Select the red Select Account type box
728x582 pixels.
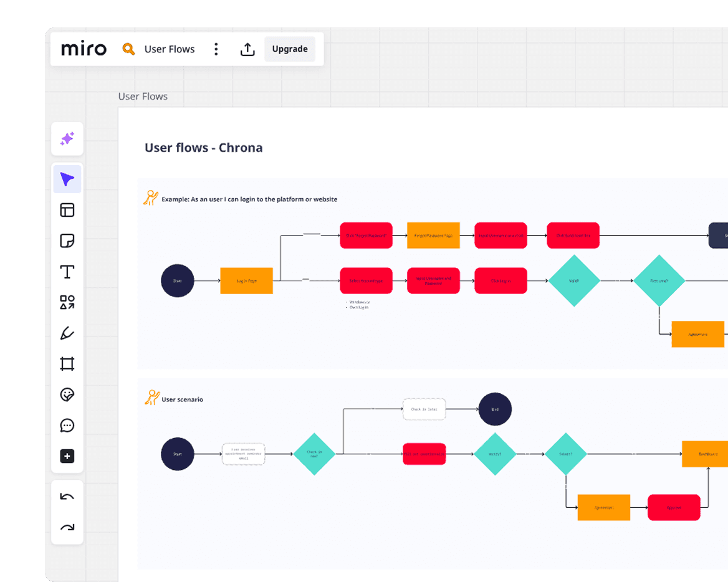366,281
